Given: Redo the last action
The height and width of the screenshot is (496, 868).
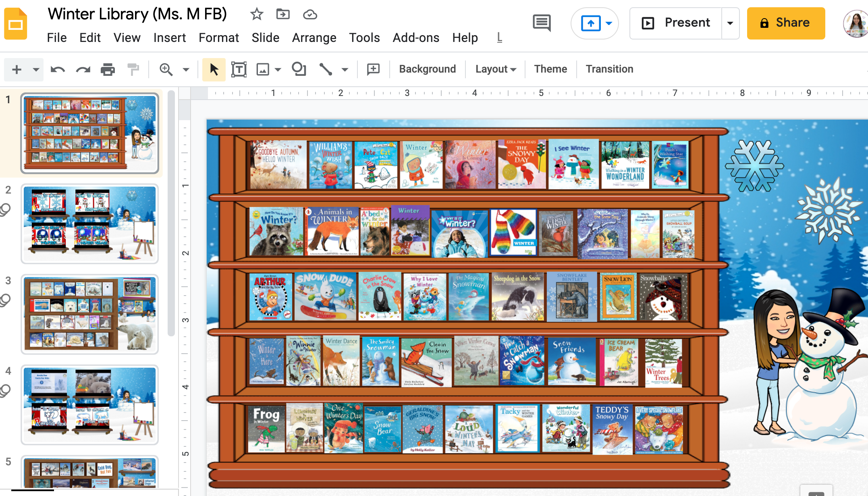Looking at the screenshot, I should click(83, 70).
